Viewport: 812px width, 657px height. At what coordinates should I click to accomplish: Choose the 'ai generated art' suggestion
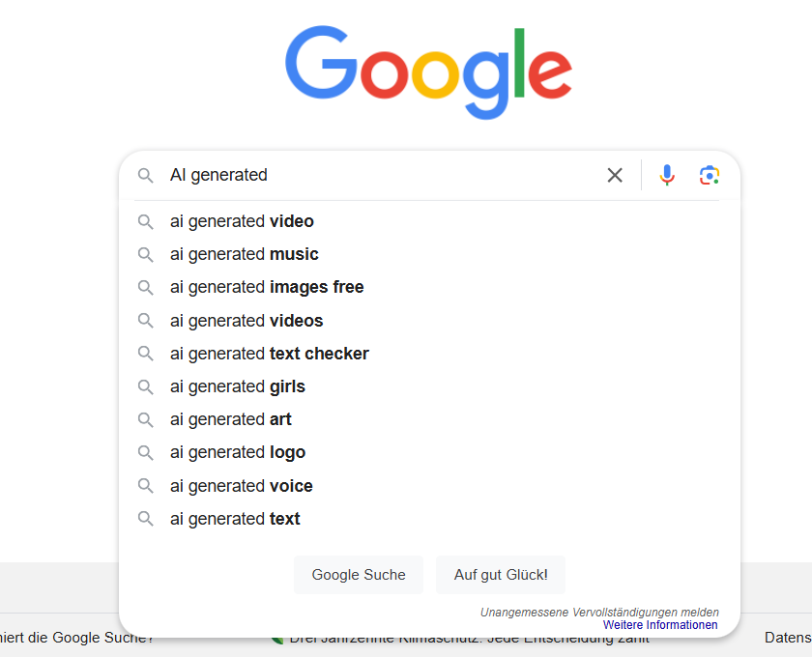[429, 419]
